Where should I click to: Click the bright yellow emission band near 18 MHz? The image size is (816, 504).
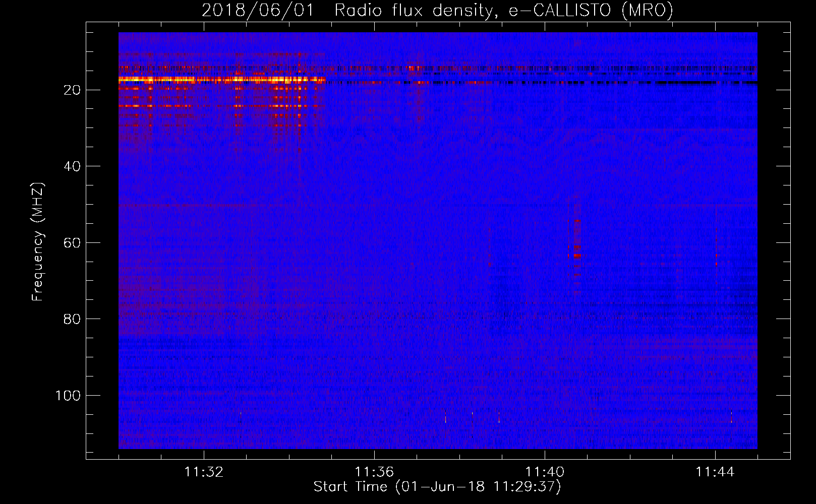[x=222, y=79]
